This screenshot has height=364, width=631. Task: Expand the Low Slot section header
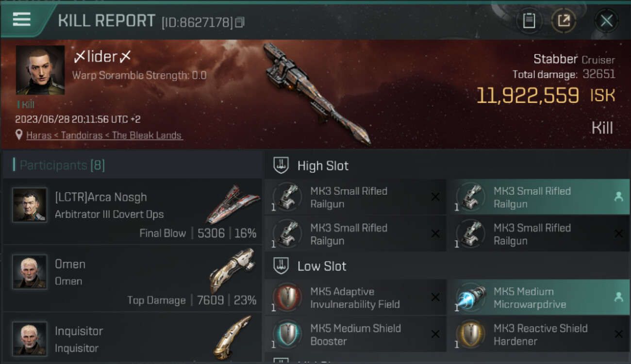447,266
